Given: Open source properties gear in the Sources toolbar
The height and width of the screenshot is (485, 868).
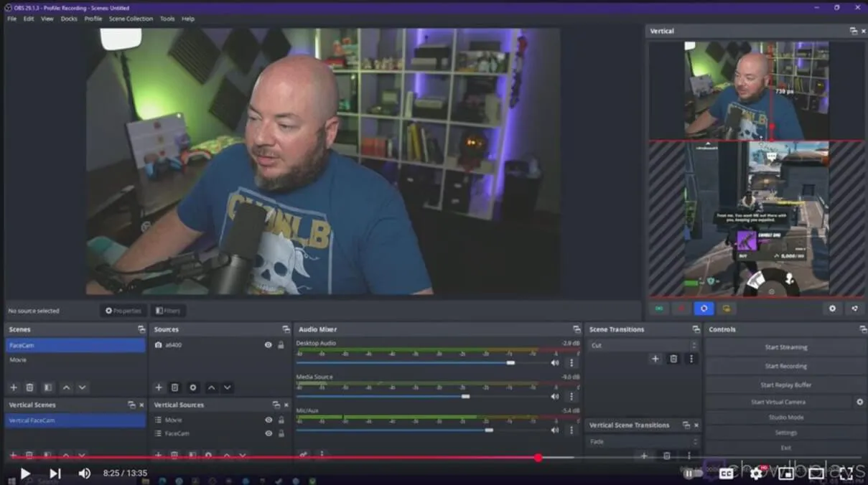Looking at the screenshot, I should click(x=192, y=387).
